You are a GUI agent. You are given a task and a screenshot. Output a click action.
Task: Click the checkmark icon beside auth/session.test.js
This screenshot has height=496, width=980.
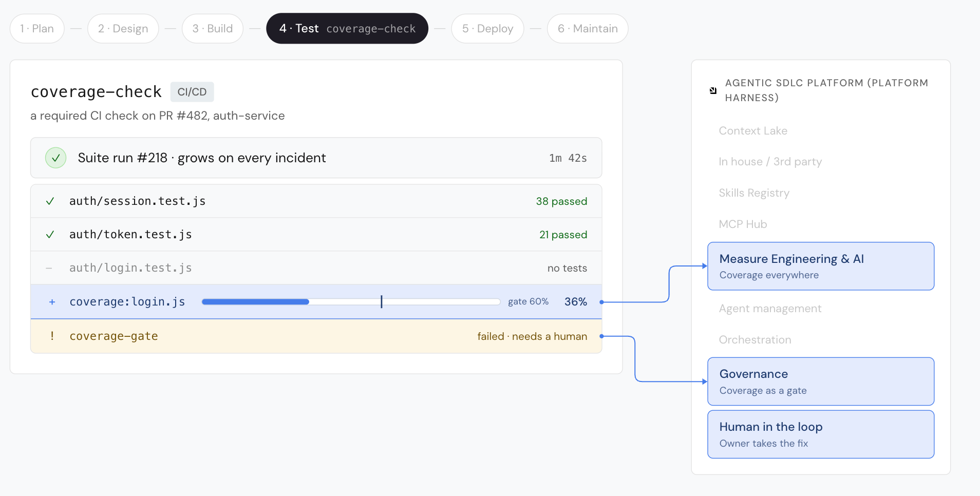click(50, 201)
